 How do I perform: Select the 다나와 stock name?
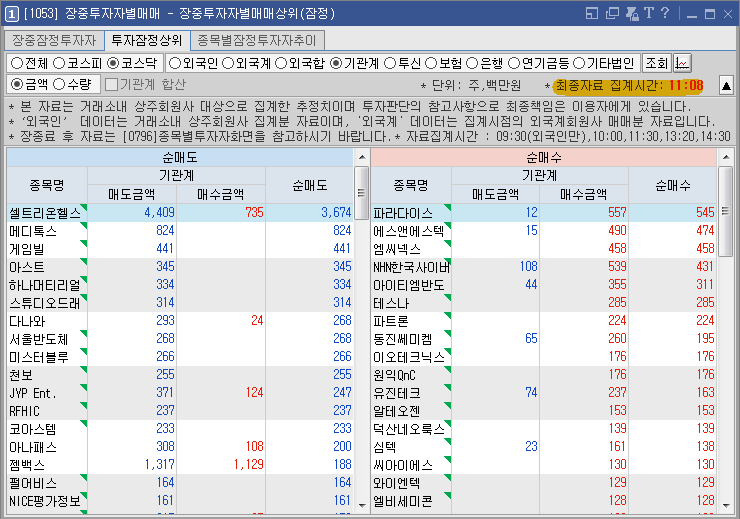pyautogui.click(x=27, y=321)
